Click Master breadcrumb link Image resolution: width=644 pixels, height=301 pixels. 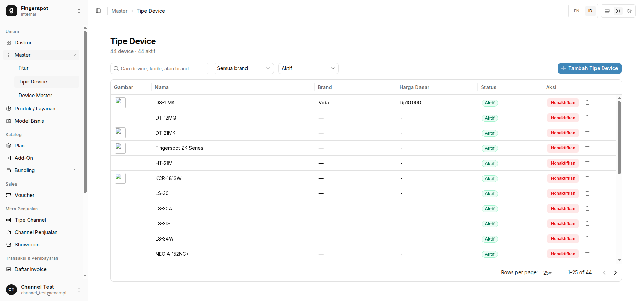click(119, 11)
